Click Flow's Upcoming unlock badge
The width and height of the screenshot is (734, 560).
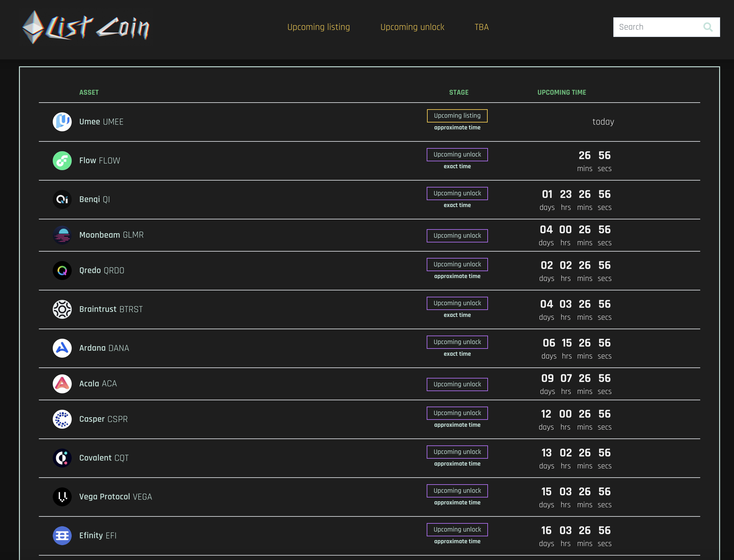(457, 154)
